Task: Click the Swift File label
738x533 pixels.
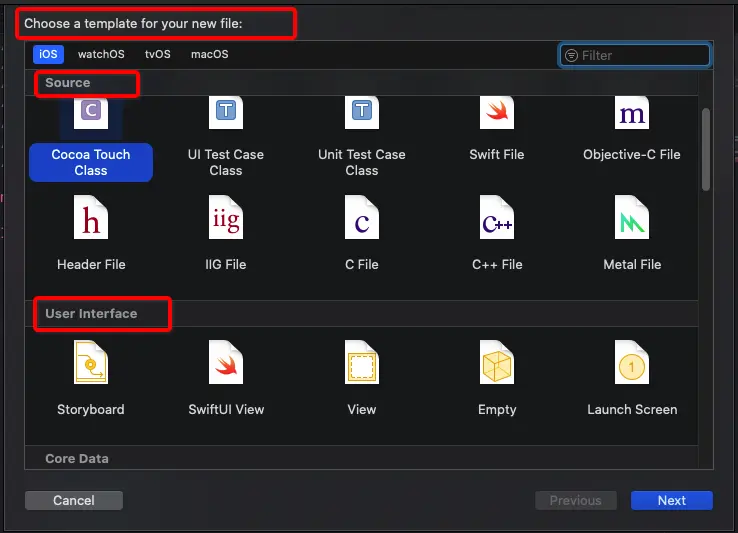Action: (x=497, y=154)
